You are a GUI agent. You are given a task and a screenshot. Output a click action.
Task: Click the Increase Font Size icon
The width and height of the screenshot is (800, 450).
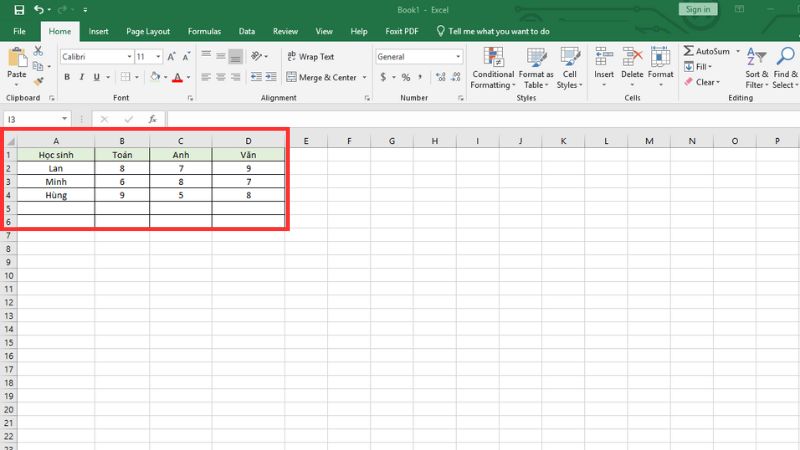pyautogui.click(x=171, y=57)
